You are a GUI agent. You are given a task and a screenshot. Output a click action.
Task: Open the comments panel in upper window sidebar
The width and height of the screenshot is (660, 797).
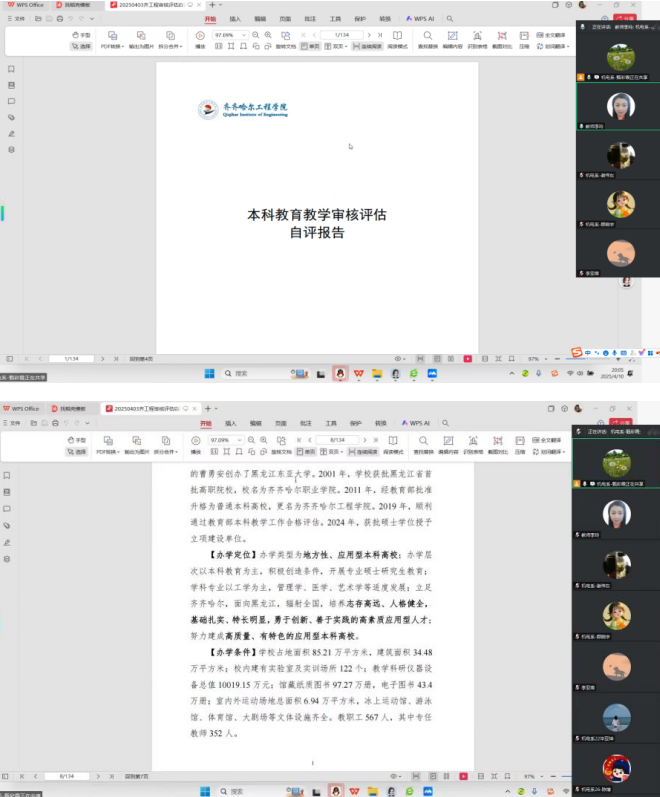[x=11, y=101]
